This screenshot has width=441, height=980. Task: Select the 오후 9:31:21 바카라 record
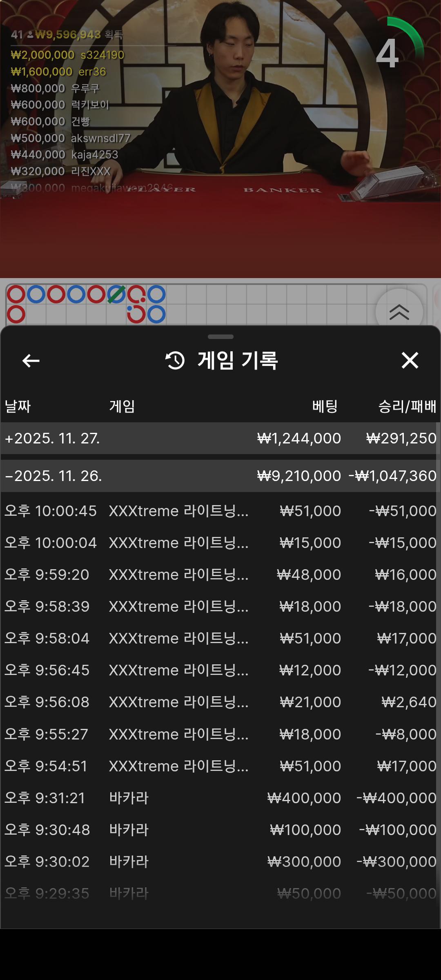(x=220, y=797)
